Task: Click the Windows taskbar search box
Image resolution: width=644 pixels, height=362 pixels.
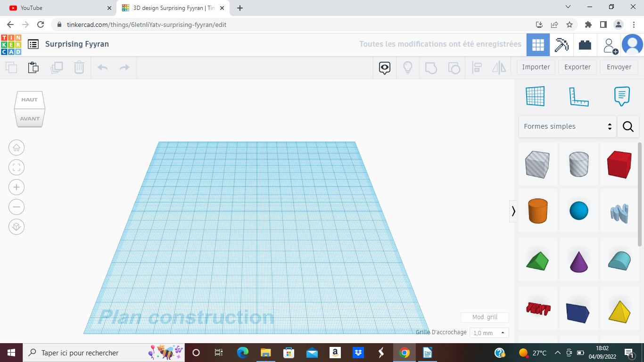Action: 103,353
